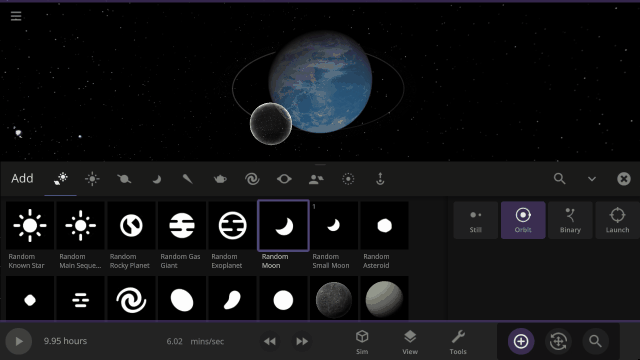Select the planets and stars category tab
The height and width of the screenshot is (360, 640).
(x=61, y=179)
